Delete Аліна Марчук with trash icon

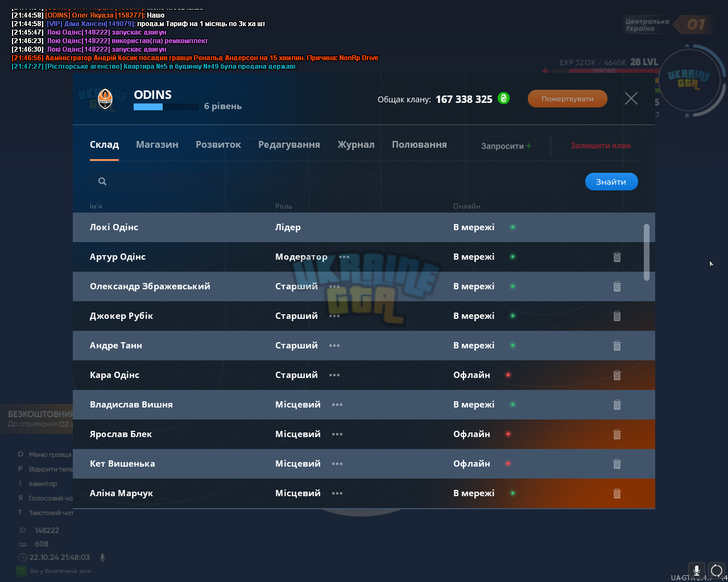[x=617, y=493]
